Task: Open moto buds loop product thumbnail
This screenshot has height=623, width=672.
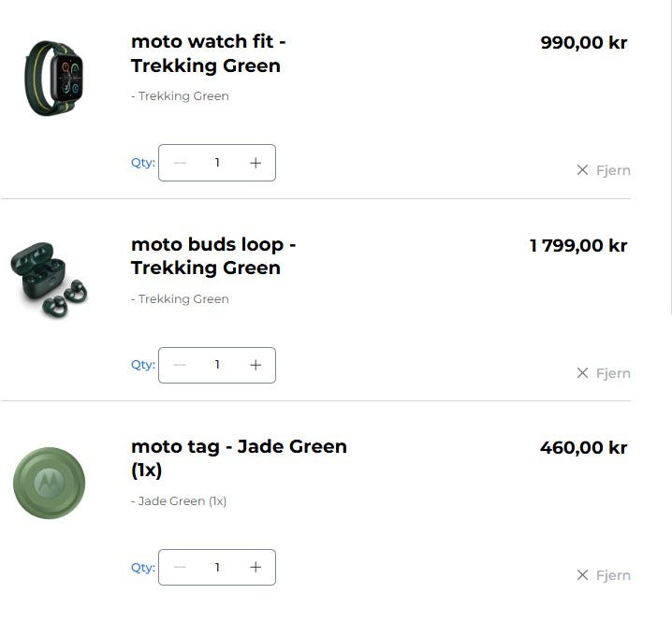Action: coord(50,281)
